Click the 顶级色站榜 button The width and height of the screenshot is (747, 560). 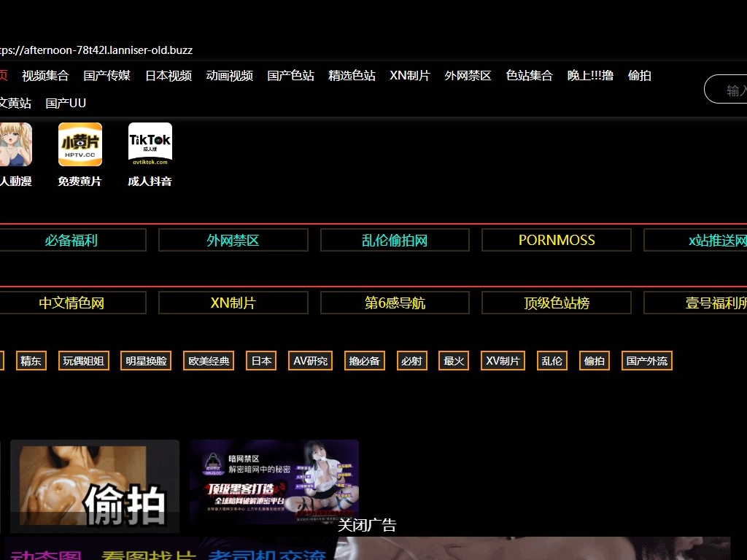(x=557, y=303)
